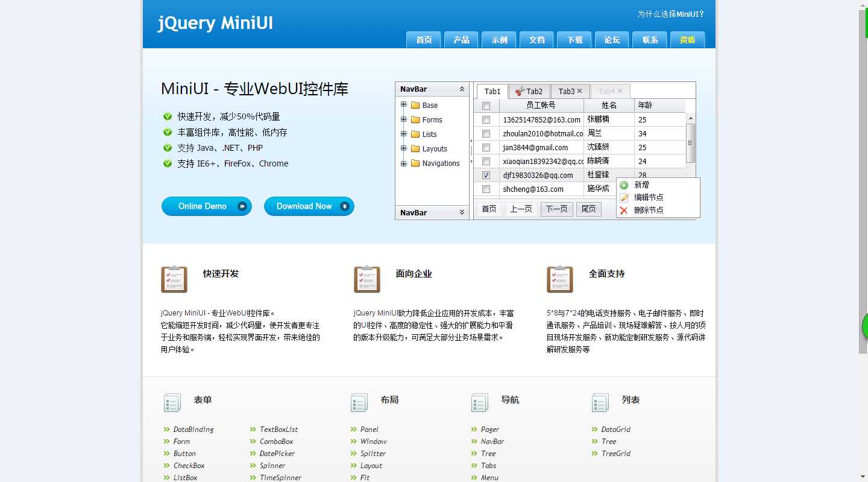This screenshot has height=482, width=868.
Task: Select the Layouts folder icon
Action: click(x=415, y=148)
